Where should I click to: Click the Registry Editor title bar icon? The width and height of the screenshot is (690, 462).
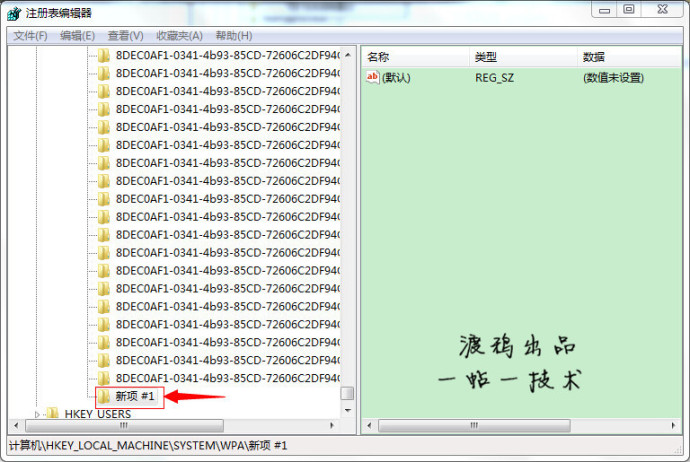tap(13, 13)
